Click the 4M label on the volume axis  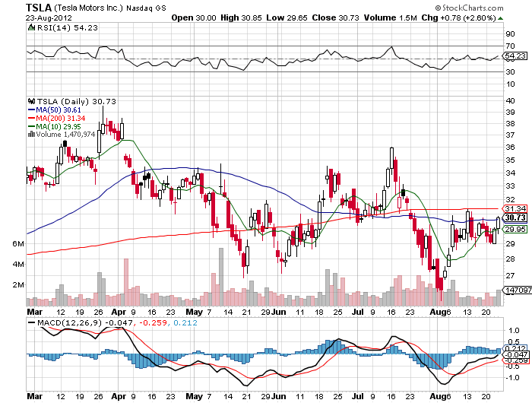18,264
